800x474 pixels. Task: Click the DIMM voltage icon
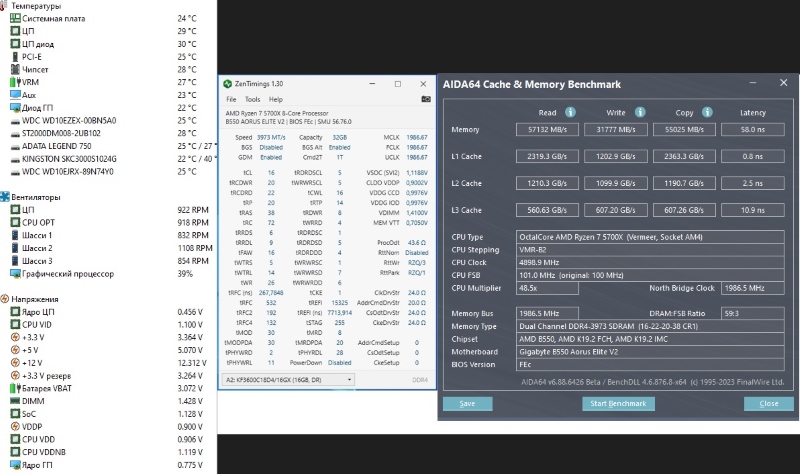pos(15,401)
